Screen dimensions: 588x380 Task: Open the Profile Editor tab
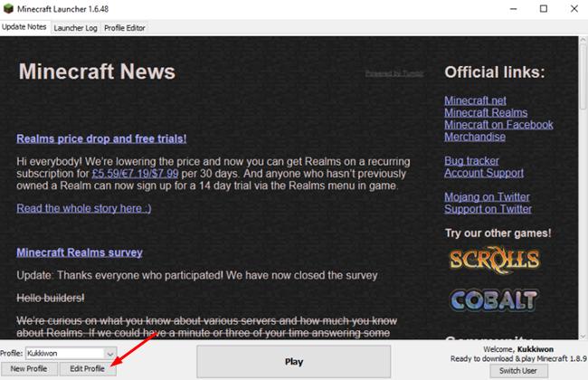[x=125, y=28]
